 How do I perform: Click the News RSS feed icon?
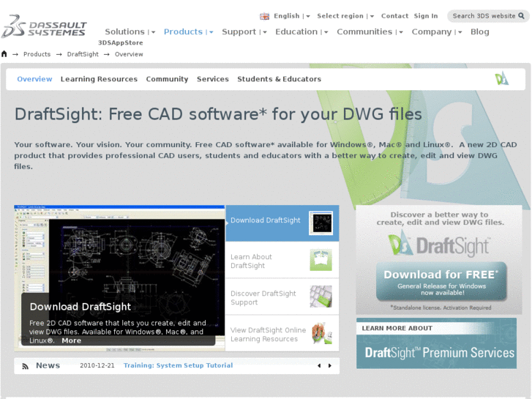click(x=25, y=366)
